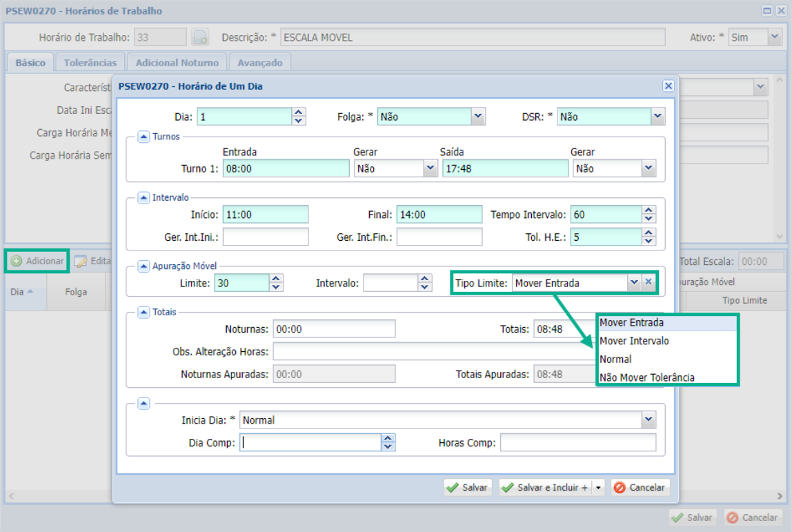Click the lookup icon beside Horário de Trabalho
The height and width of the screenshot is (532, 792).
[x=200, y=37]
